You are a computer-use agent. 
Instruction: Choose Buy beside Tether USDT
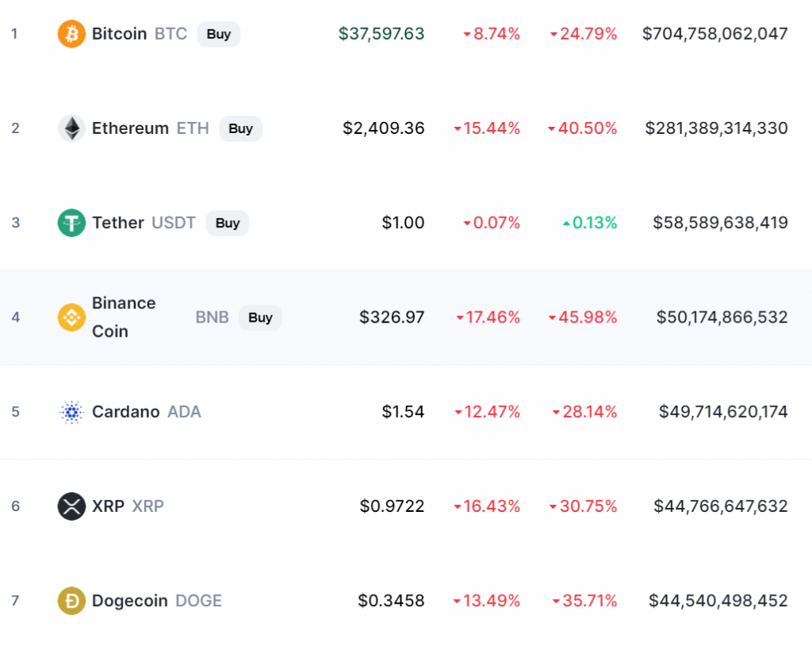[x=228, y=223]
